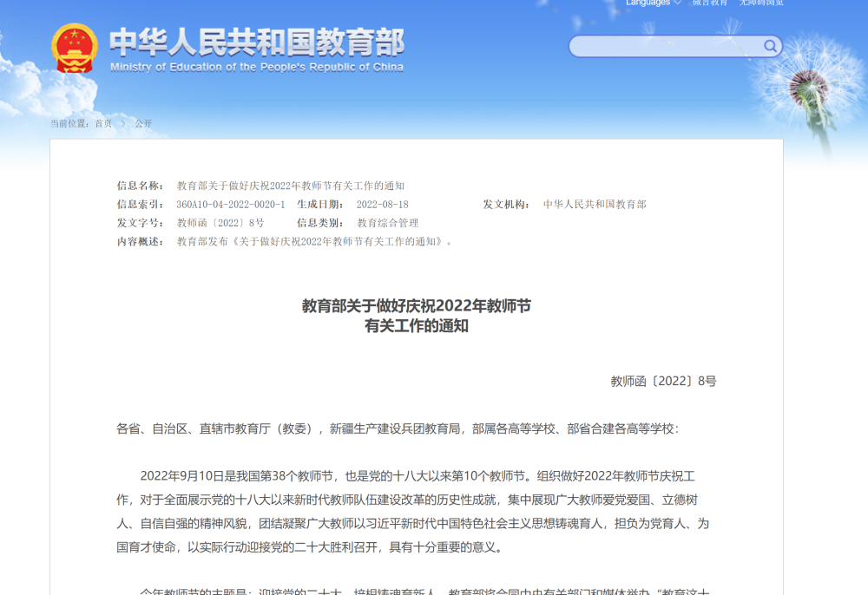Select 公开 in the breadcrumb trail
This screenshot has height=595, width=868.
143,123
